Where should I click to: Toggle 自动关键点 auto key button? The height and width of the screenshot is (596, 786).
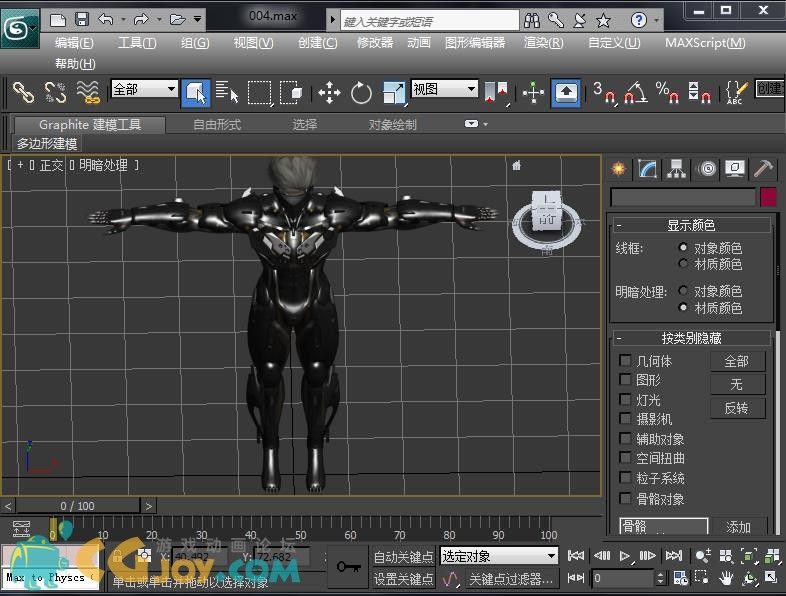pos(404,557)
